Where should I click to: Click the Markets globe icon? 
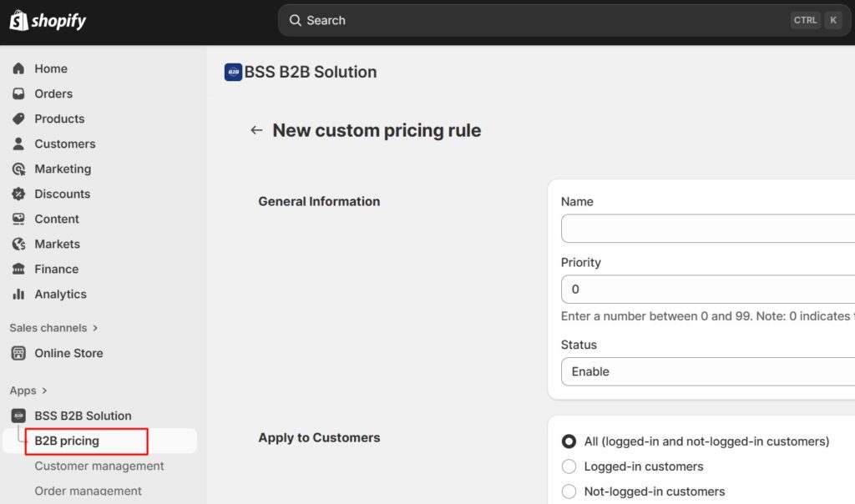tap(18, 244)
